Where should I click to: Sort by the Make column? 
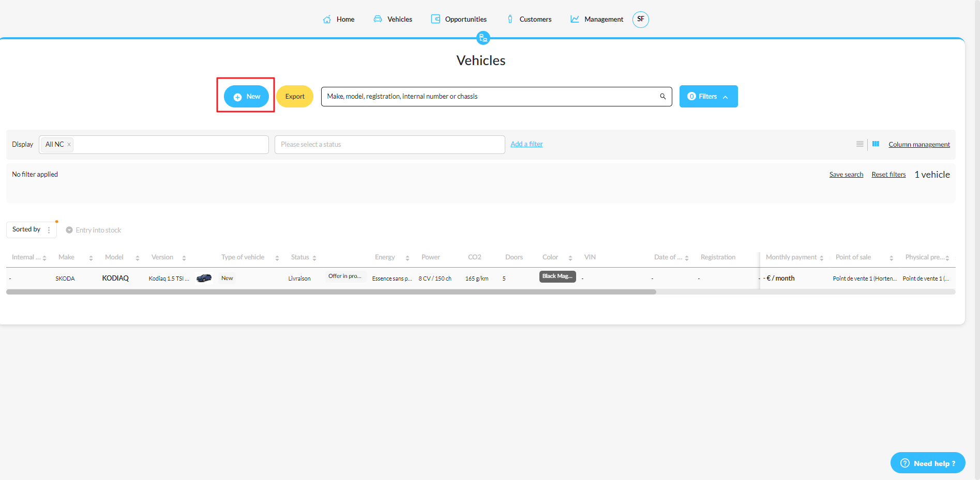tap(91, 258)
